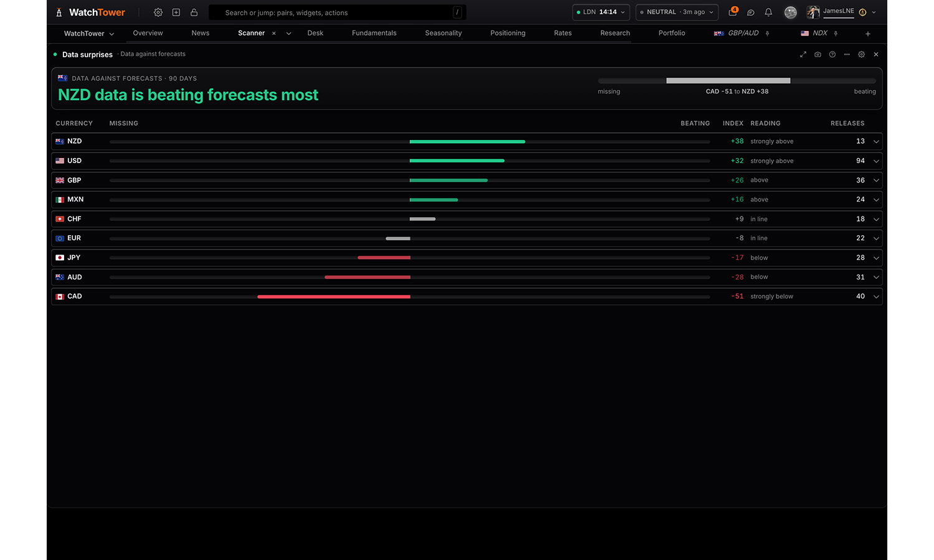Open the widget more options ellipsis
This screenshot has width=934, height=560.
847,55
